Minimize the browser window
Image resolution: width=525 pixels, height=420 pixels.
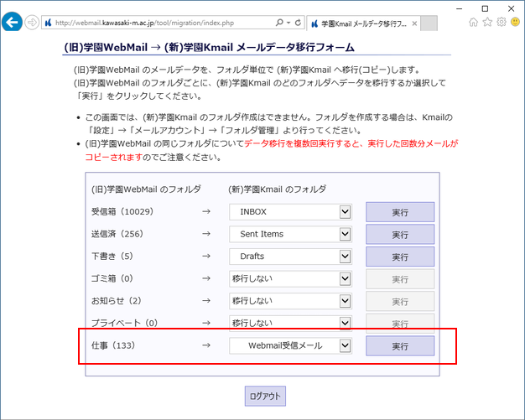pos(459,8)
